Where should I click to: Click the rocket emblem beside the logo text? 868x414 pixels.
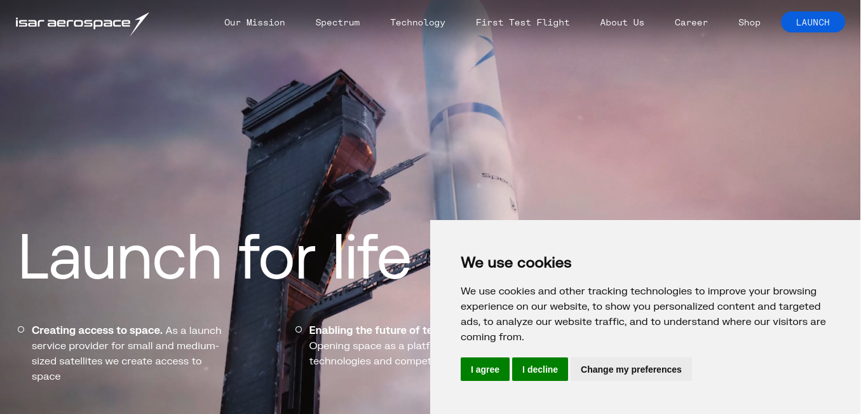click(x=140, y=24)
